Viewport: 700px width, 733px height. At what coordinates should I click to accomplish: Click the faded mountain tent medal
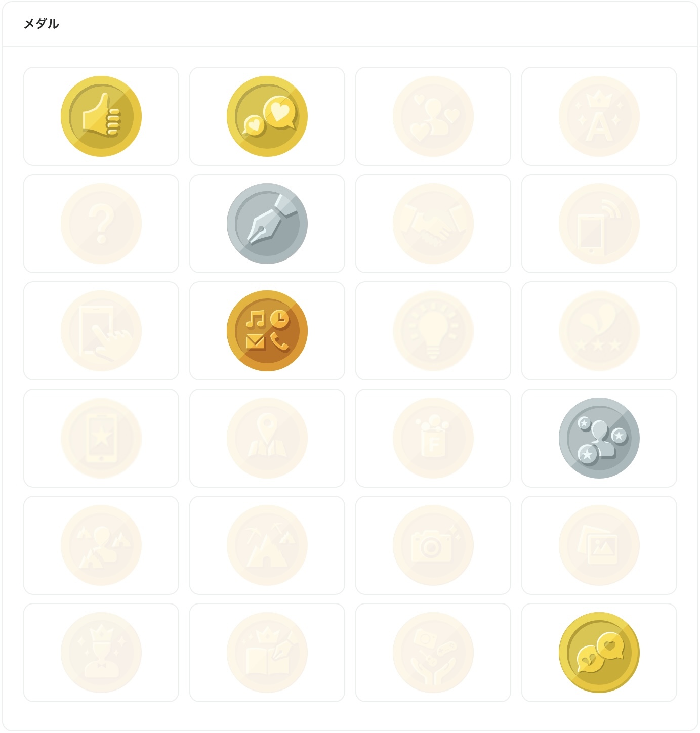[267, 545]
